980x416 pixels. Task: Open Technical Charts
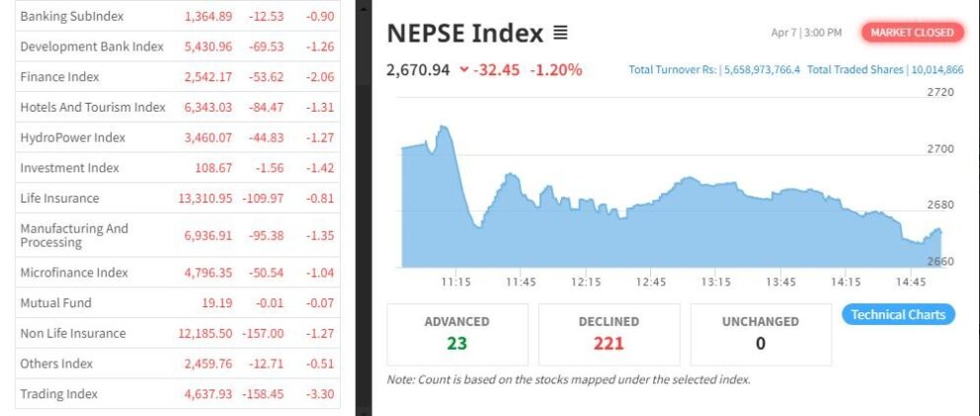[898, 314]
